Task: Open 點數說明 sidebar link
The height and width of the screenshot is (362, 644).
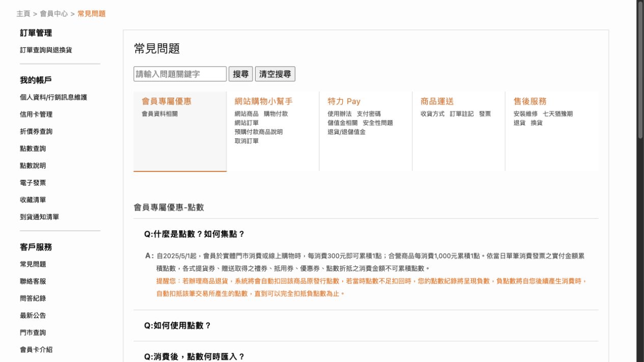Action: [33, 165]
